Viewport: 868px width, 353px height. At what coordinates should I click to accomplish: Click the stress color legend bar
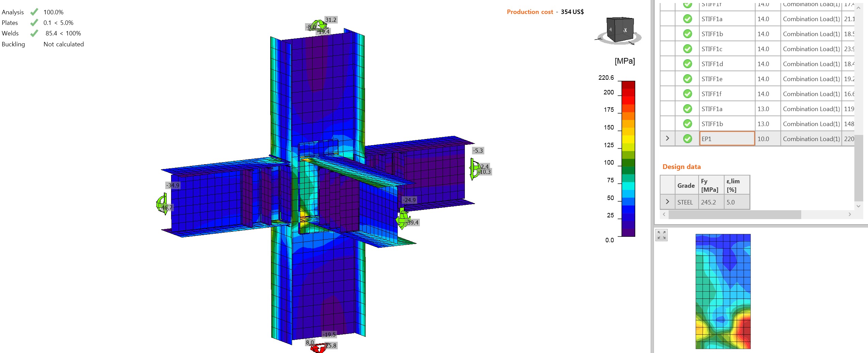tap(628, 159)
